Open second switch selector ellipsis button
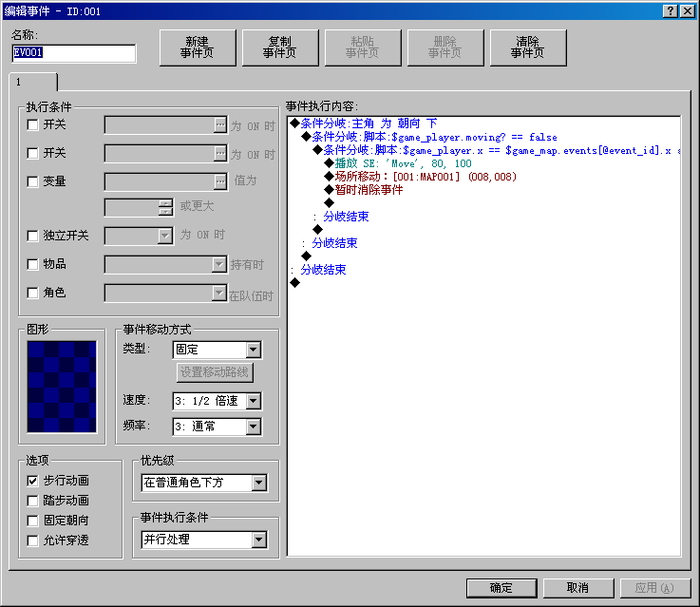 [220, 154]
